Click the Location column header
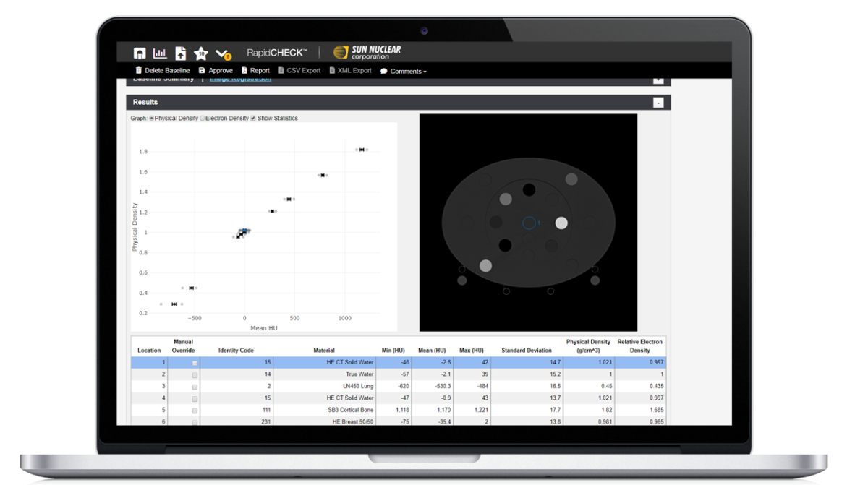868x485 pixels. (149, 351)
